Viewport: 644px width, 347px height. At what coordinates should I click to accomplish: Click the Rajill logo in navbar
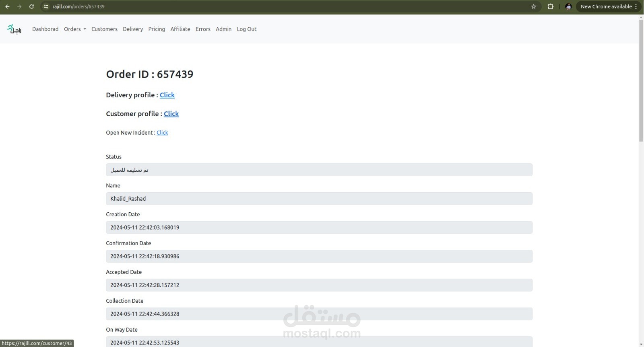tap(14, 29)
